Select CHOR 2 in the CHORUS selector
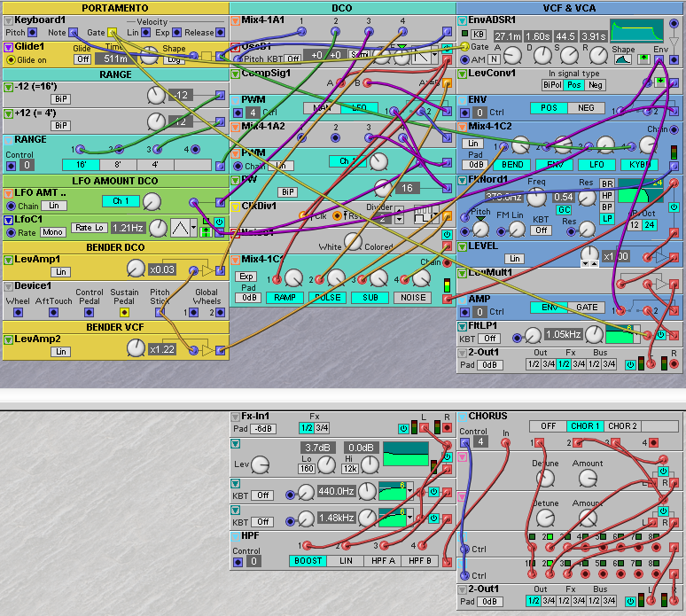Image resolution: width=686 pixels, height=616 pixels. click(x=622, y=426)
